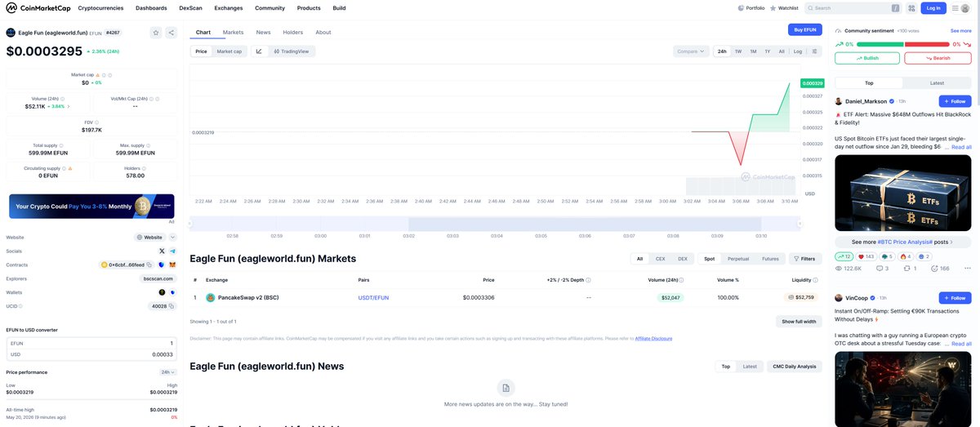Image resolution: width=980 pixels, height=427 pixels.
Task: Open chart settings menu icon
Action: click(814, 51)
